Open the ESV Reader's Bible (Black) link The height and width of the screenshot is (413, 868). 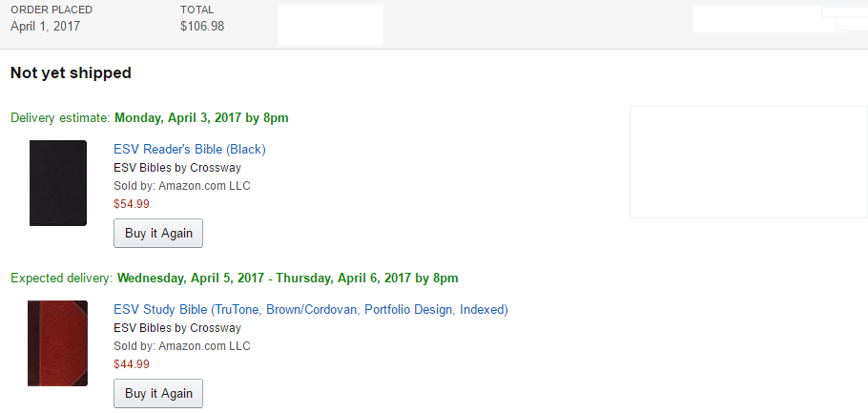(189, 149)
